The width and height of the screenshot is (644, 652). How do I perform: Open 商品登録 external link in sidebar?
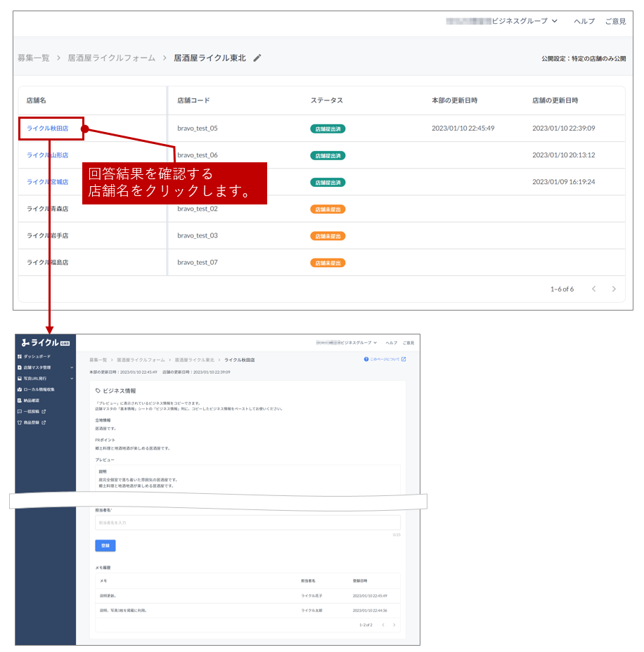point(43,422)
